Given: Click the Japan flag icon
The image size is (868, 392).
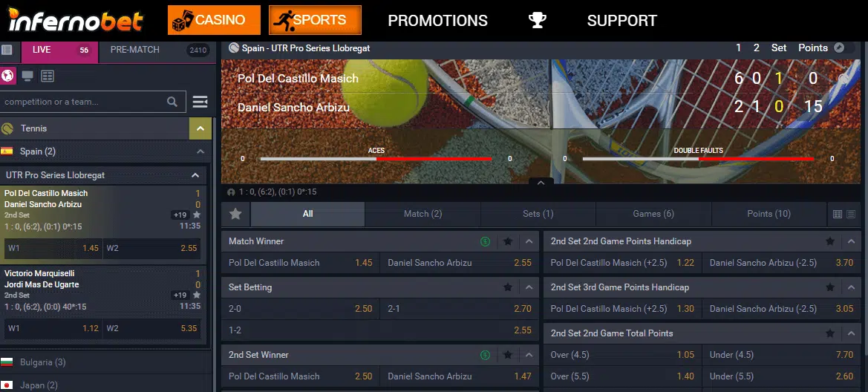Looking at the screenshot, I should (x=7, y=385).
